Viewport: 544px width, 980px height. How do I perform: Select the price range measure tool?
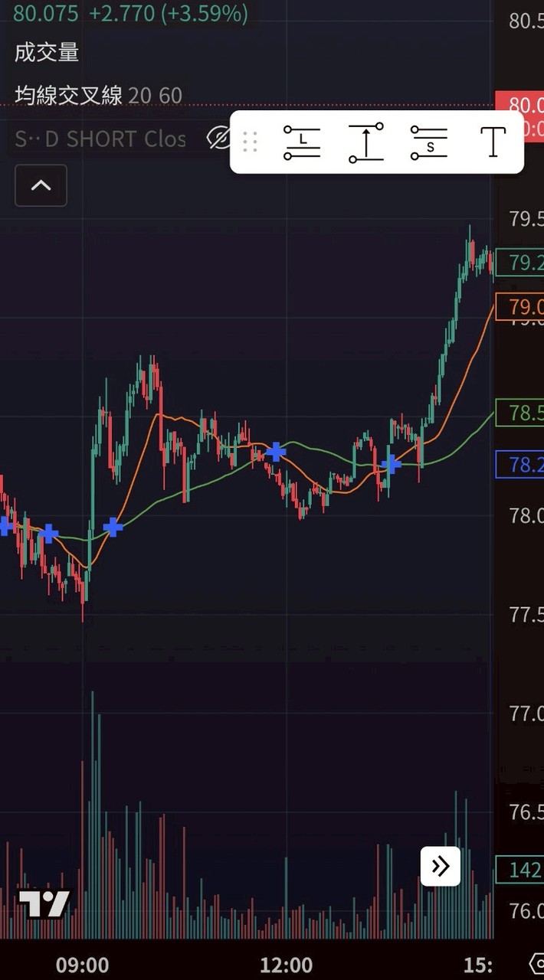[366, 142]
